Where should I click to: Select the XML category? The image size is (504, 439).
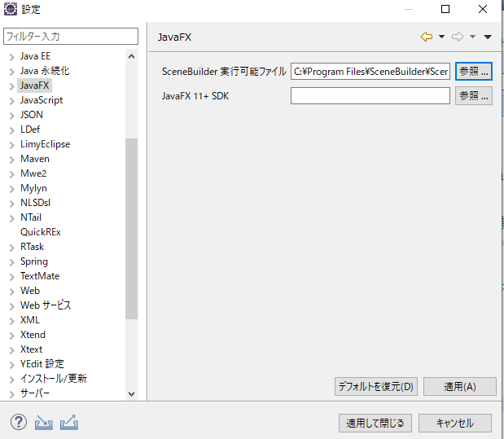pos(30,320)
